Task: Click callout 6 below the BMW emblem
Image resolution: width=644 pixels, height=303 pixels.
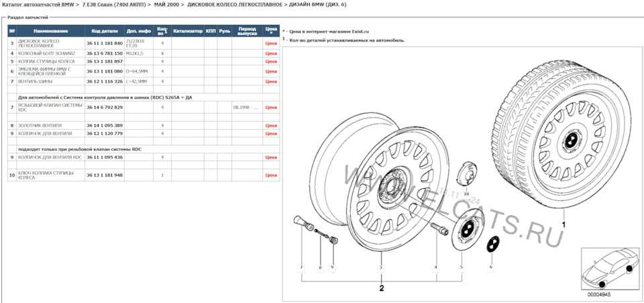Action: coord(490,267)
